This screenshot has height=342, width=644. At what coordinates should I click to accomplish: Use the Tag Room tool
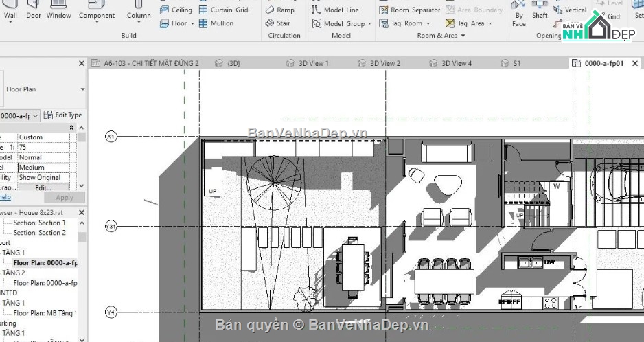coord(401,23)
